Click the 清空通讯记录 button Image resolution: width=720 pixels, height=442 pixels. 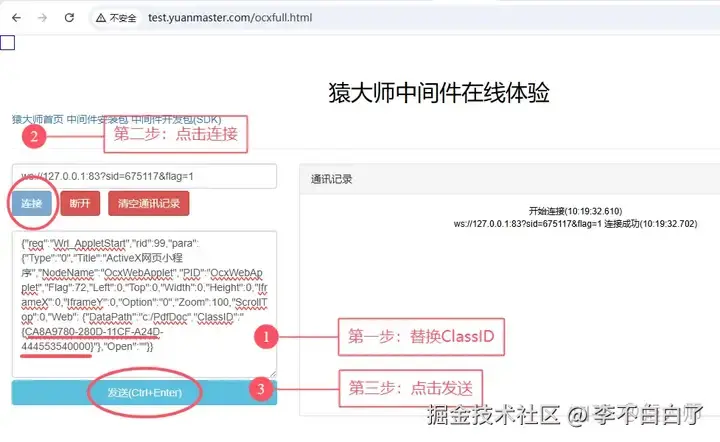(x=149, y=203)
